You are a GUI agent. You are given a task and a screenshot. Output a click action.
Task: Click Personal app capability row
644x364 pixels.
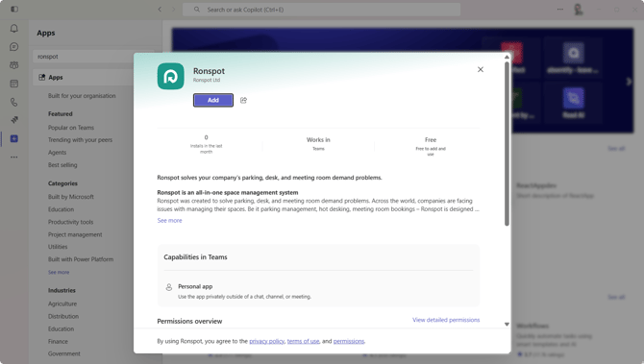coord(318,291)
